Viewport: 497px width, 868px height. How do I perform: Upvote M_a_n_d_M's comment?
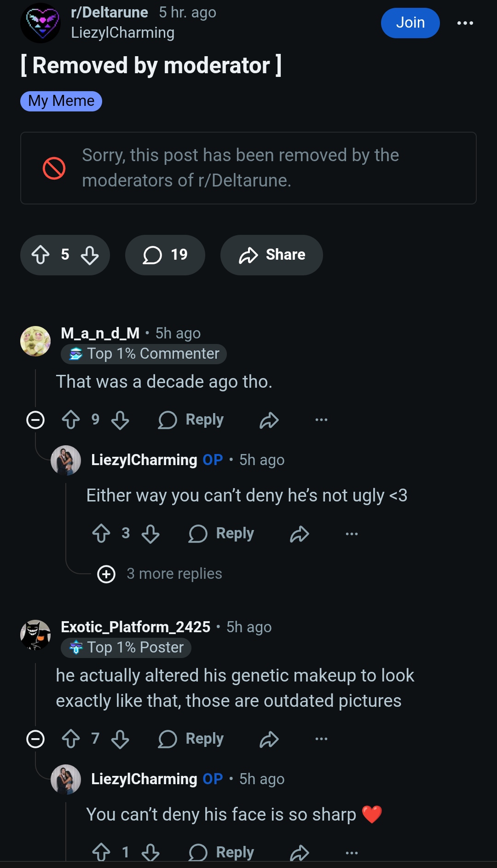[71, 420]
